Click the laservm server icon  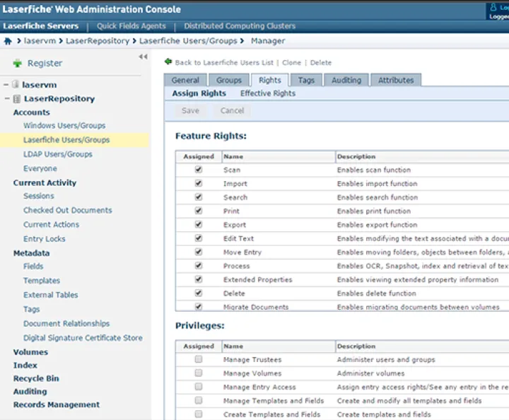[x=16, y=85]
